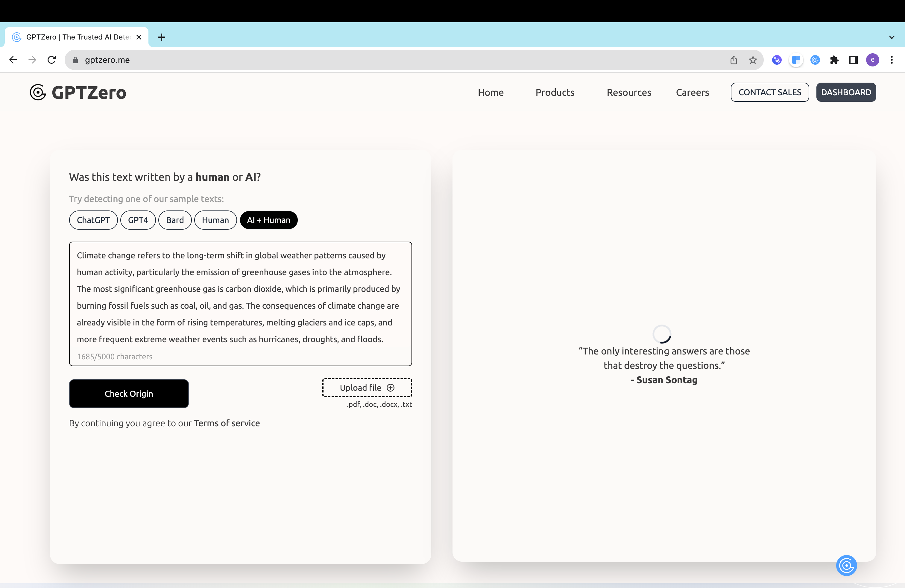The height and width of the screenshot is (588, 905).
Task: Click the GPTZero logo icon
Action: (x=38, y=92)
